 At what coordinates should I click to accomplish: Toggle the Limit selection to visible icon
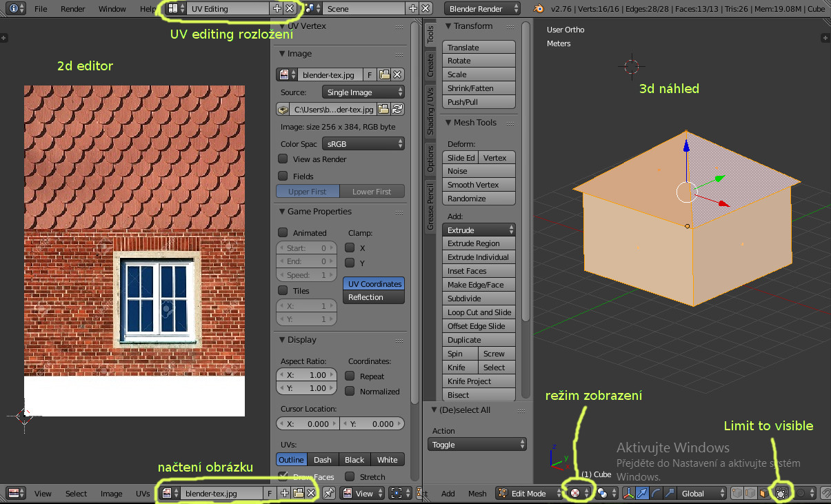click(x=781, y=494)
